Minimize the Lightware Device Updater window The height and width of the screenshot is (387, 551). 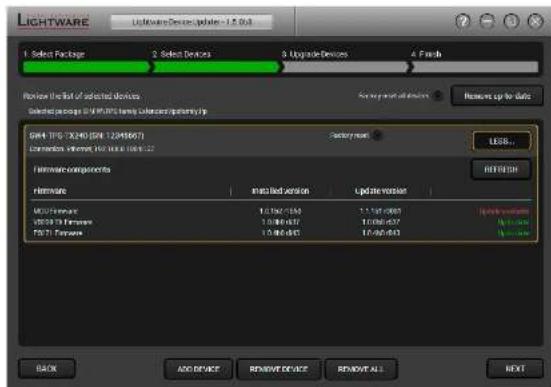[487, 21]
